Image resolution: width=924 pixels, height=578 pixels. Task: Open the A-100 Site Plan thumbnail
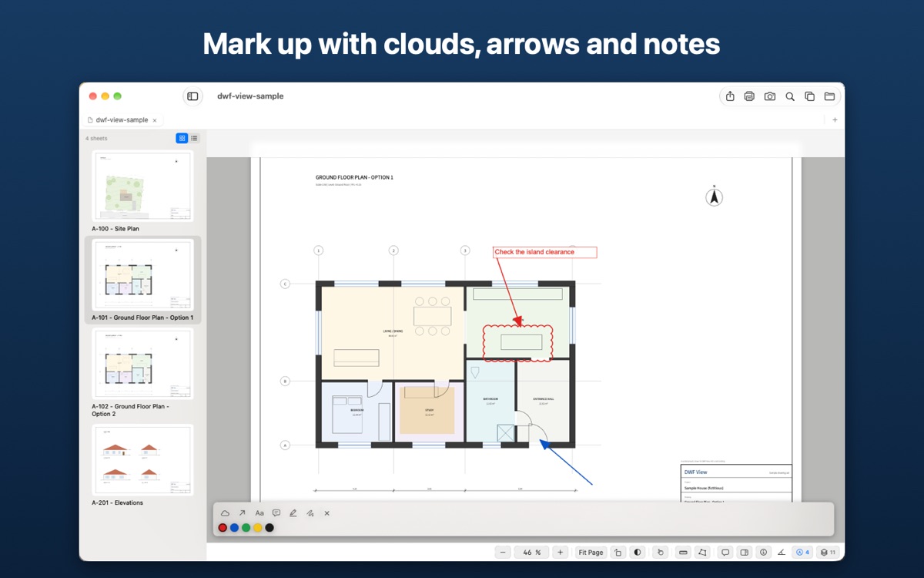[142, 187]
